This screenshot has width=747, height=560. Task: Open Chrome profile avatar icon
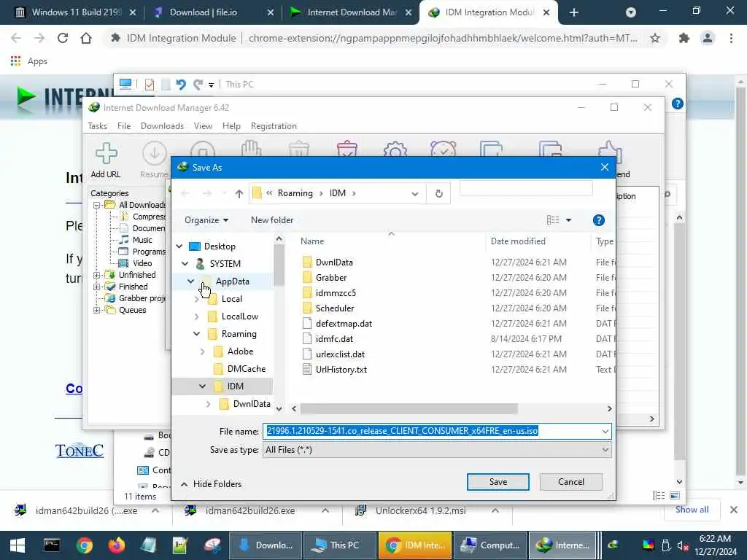[708, 38]
